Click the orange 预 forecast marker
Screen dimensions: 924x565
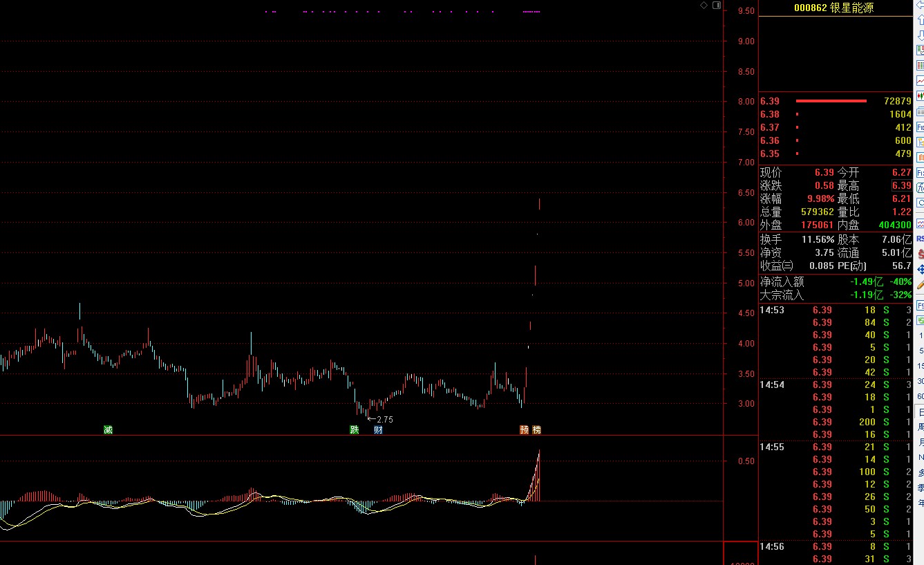pos(525,429)
